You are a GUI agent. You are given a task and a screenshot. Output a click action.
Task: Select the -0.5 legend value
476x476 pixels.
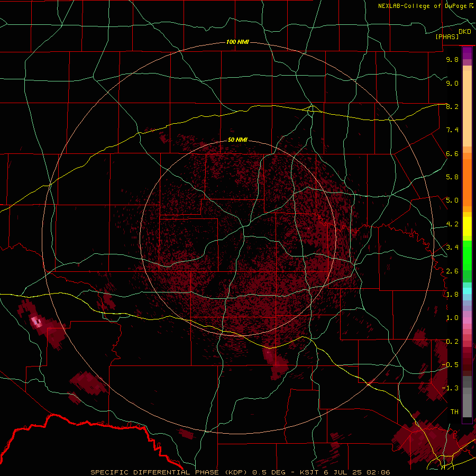450,365
